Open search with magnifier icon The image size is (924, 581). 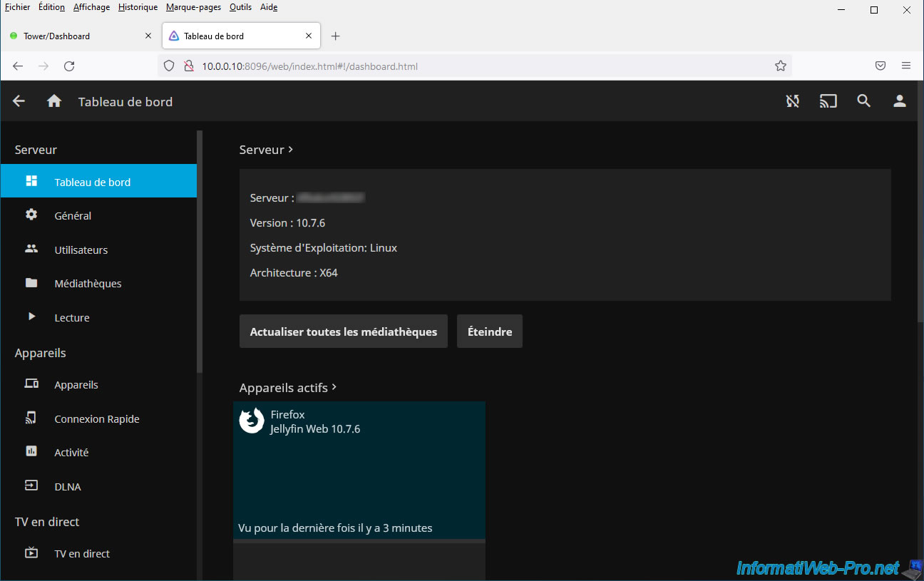[863, 101]
